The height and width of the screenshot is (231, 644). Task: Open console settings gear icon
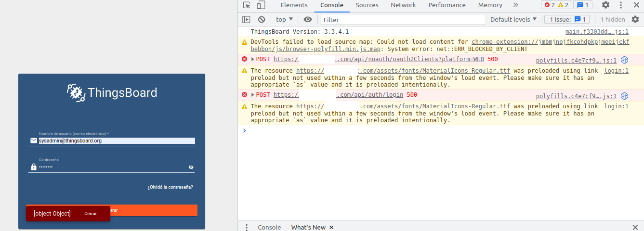point(635,19)
